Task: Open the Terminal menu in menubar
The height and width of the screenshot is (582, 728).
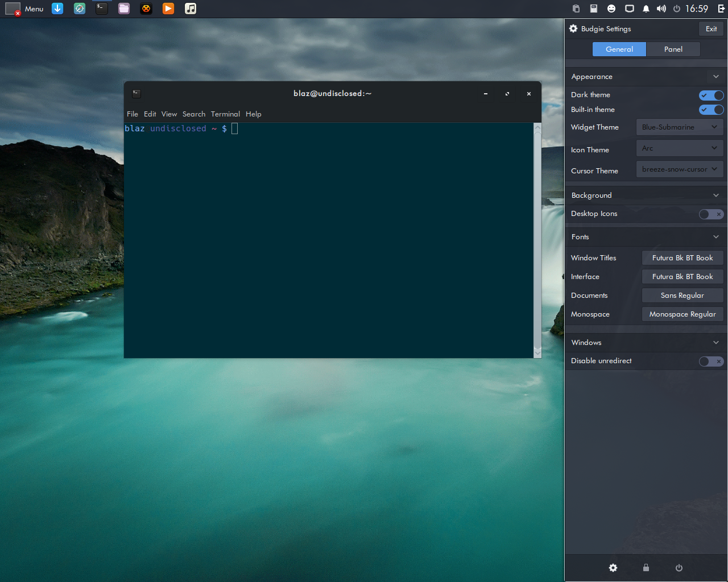Action: [x=225, y=114]
